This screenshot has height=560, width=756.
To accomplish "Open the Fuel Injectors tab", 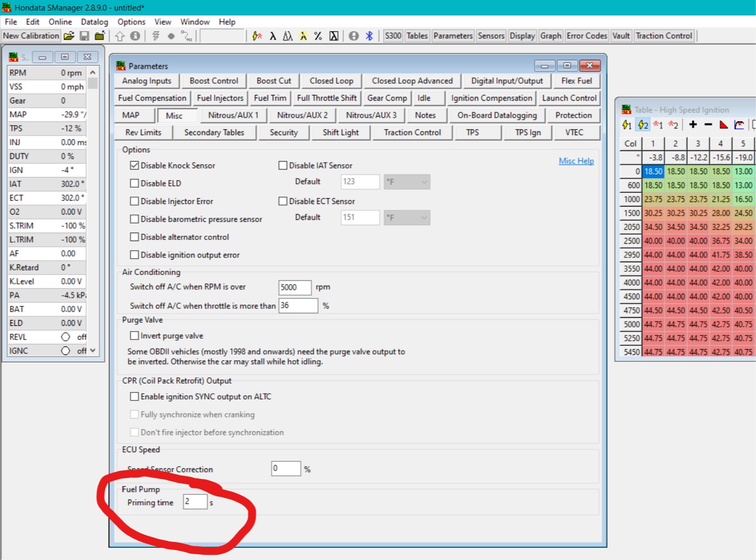I will tap(220, 98).
